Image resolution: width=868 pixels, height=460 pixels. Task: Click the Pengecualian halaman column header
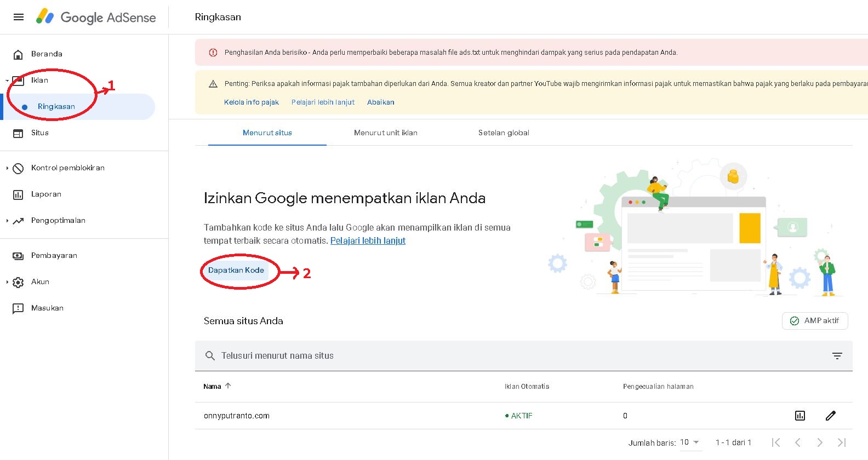658,387
